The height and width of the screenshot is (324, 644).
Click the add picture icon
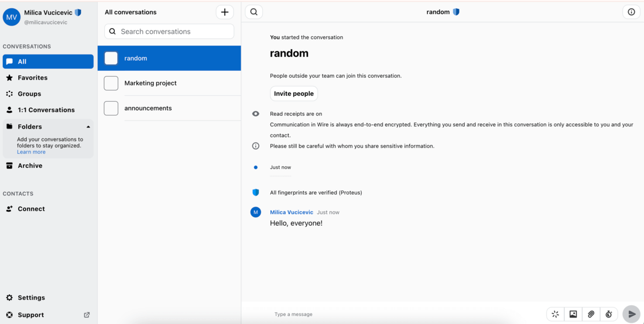pyautogui.click(x=573, y=314)
